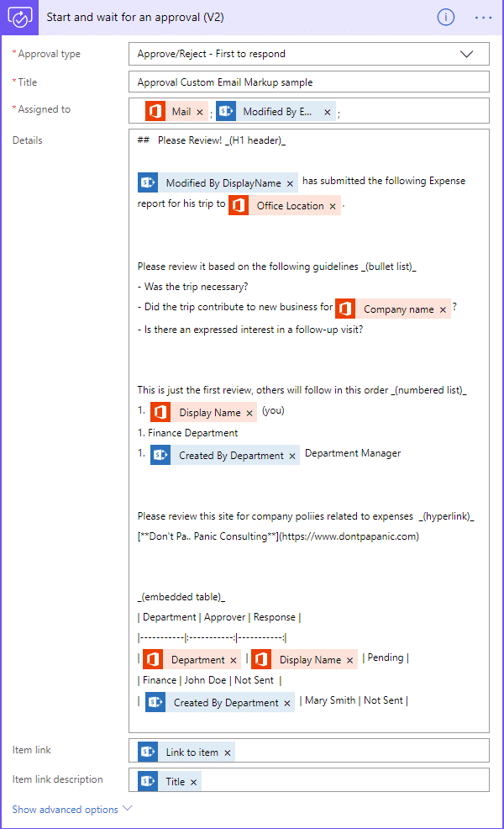Click the Title input field
The image size is (504, 829).
tap(308, 82)
